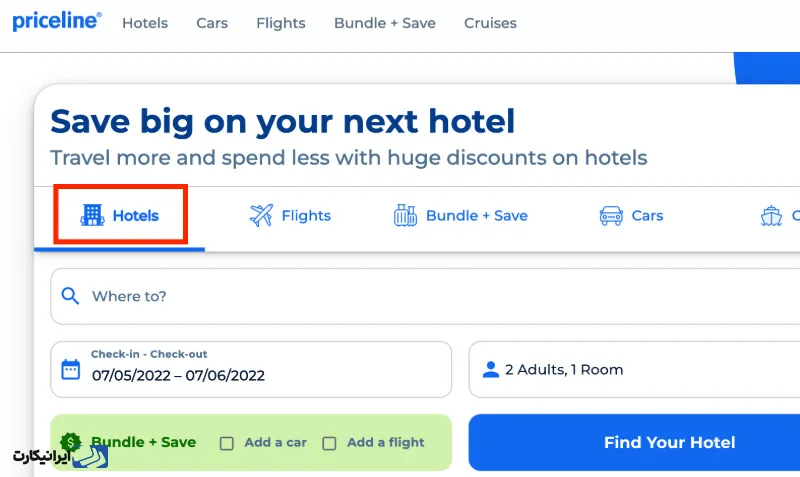This screenshot has width=800, height=477.
Task: Check the Add a flight option
Action: pos(329,443)
